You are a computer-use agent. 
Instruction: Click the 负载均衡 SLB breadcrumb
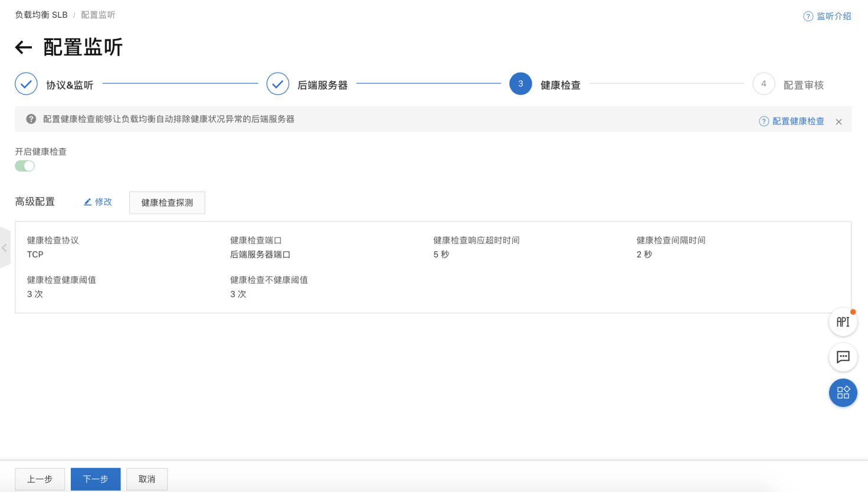click(x=41, y=15)
